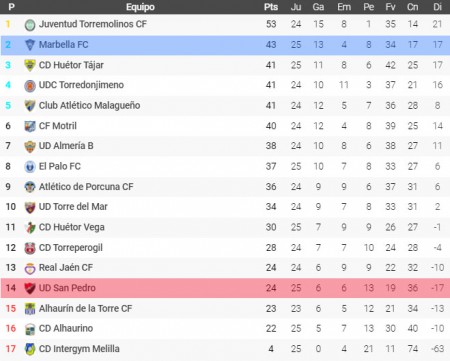
Task: Click the Equipo column header
Action: coord(140,7)
